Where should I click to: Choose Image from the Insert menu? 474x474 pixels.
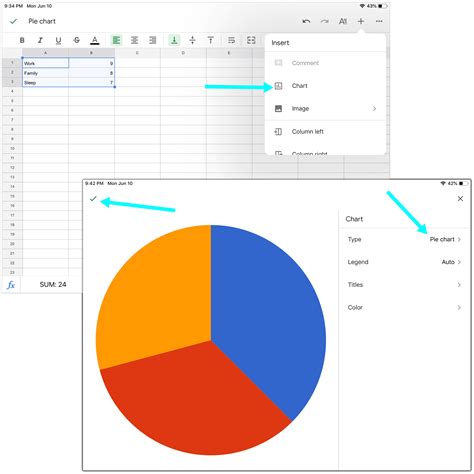pyautogui.click(x=325, y=109)
